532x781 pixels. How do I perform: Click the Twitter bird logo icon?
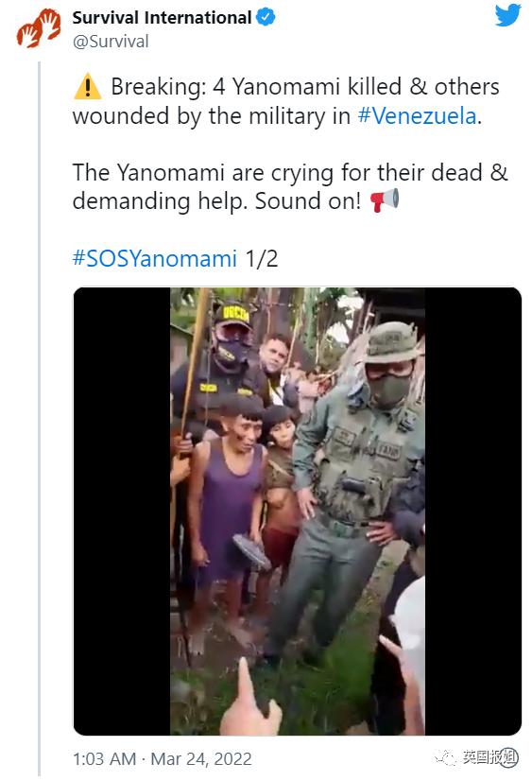click(507, 15)
